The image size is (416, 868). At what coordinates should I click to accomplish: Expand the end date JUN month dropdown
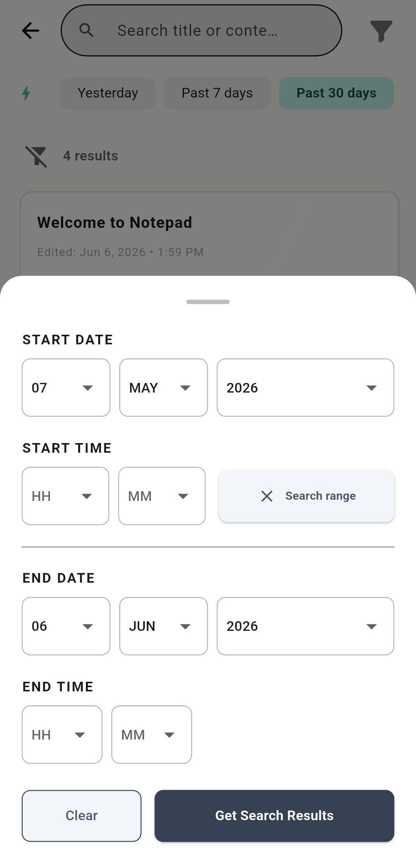[163, 626]
